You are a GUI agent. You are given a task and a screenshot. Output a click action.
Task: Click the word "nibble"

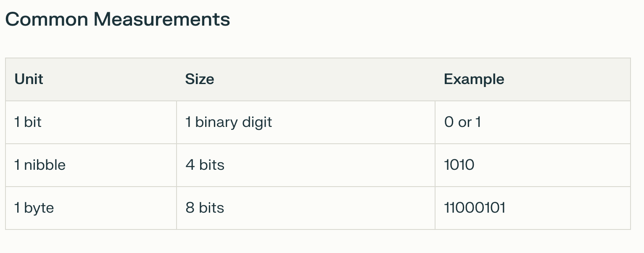pyautogui.click(x=45, y=165)
